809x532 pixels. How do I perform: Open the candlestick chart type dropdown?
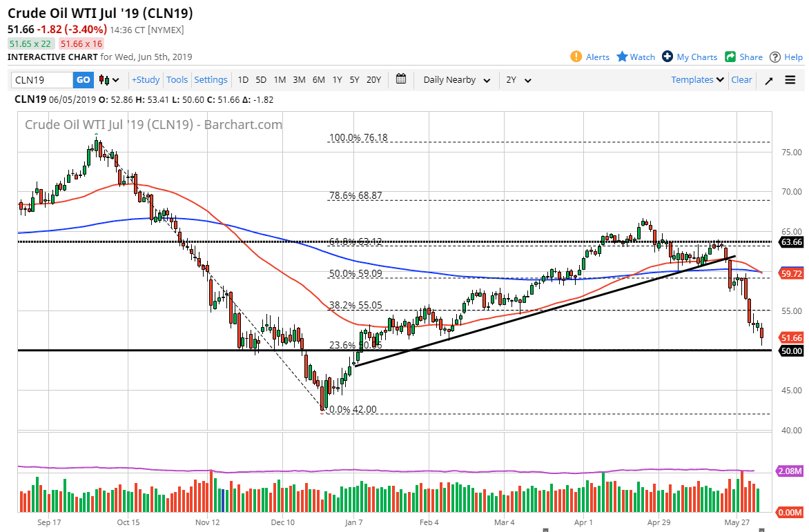tap(110, 80)
